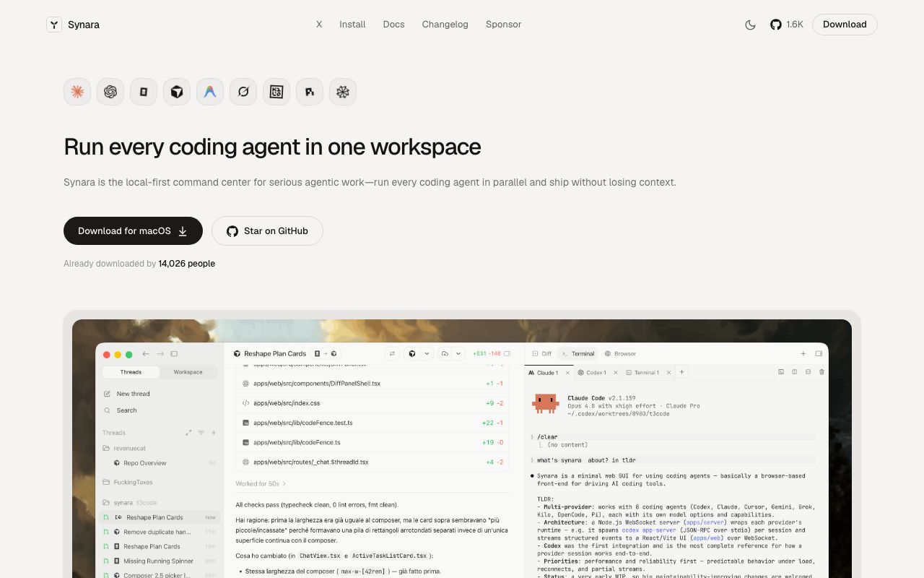Toggle the left sidebar panel icon

click(174, 354)
